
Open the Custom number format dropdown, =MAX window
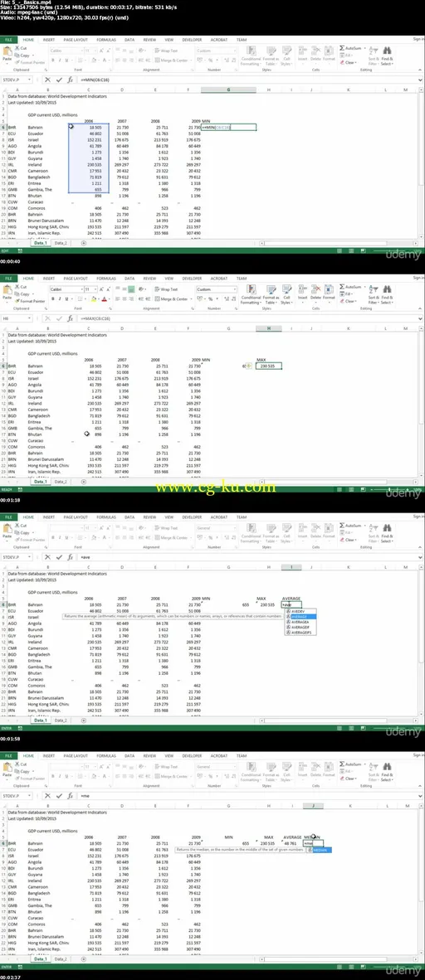235,289
